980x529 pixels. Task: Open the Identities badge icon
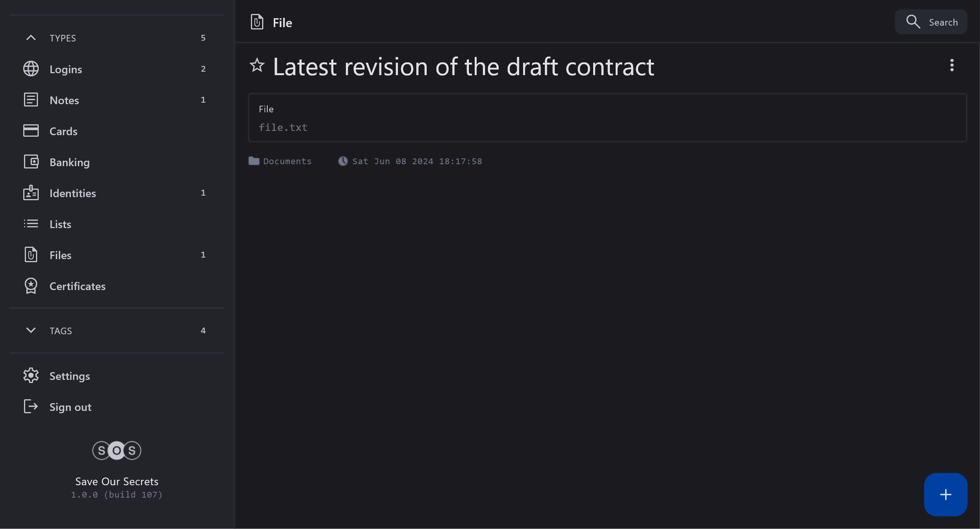tap(31, 193)
